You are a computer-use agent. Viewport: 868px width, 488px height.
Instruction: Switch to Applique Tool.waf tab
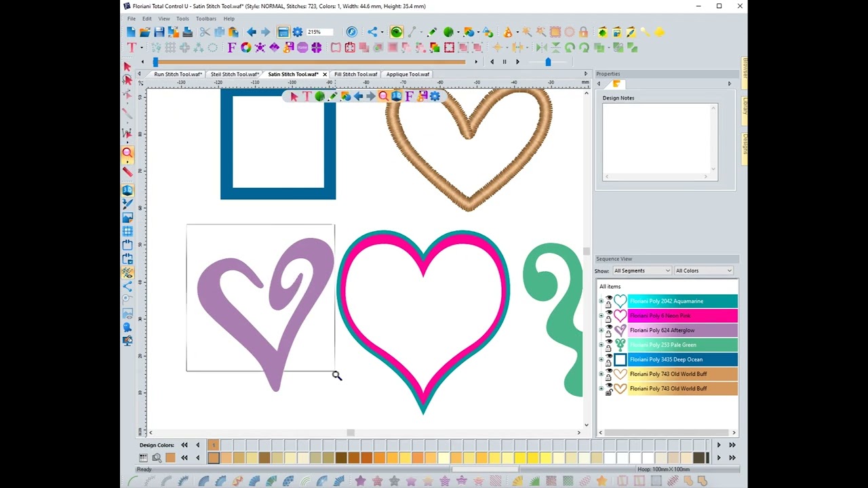(408, 74)
